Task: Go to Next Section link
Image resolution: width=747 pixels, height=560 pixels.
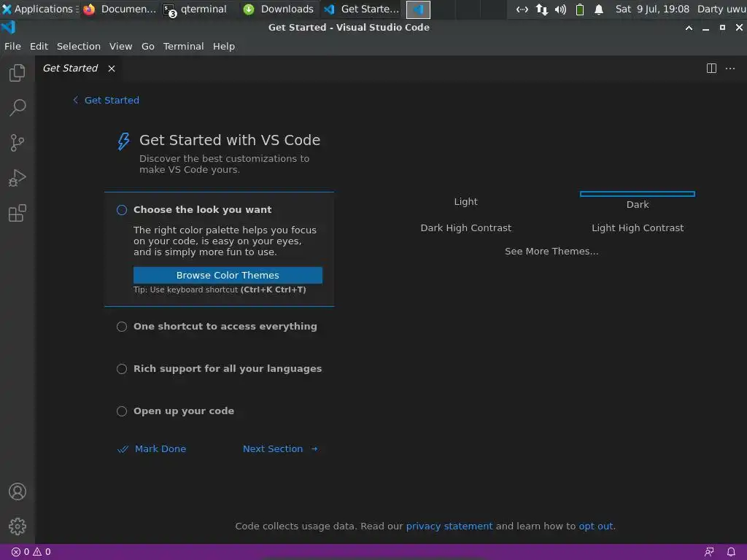Action: tap(273, 448)
